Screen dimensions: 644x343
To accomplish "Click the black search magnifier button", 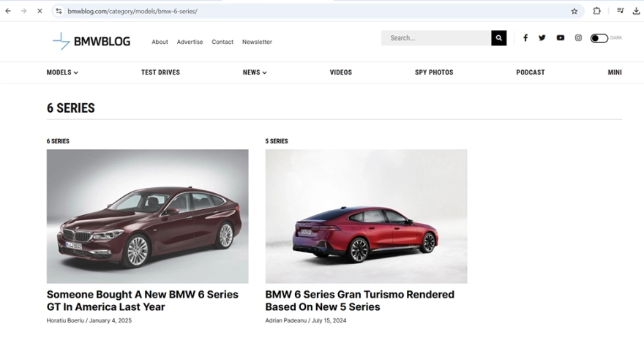I will coord(498,38).
